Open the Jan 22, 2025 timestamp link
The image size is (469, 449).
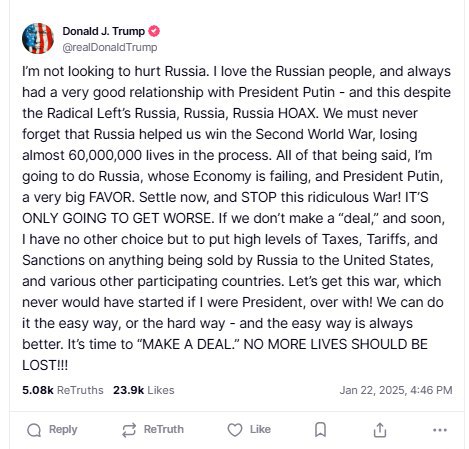coord(396,390)
